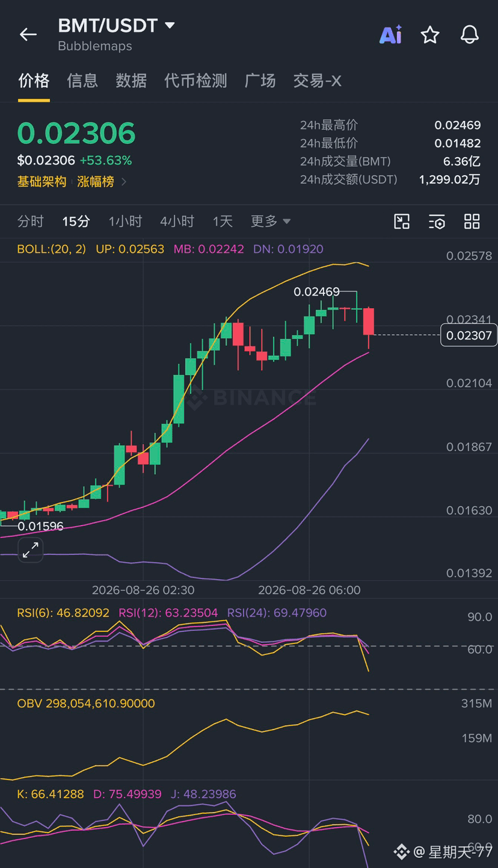Switch to the 数据 tab

point(131,81)
